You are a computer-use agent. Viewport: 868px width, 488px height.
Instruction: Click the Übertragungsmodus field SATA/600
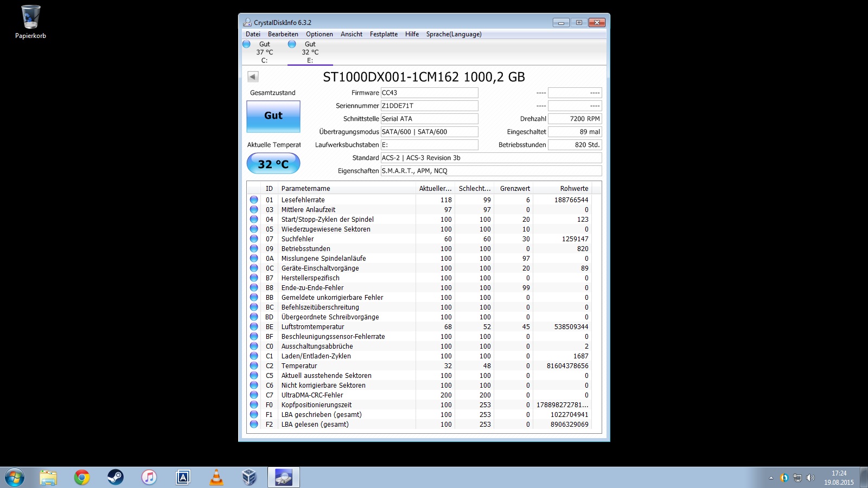click(x=429, y=132)
